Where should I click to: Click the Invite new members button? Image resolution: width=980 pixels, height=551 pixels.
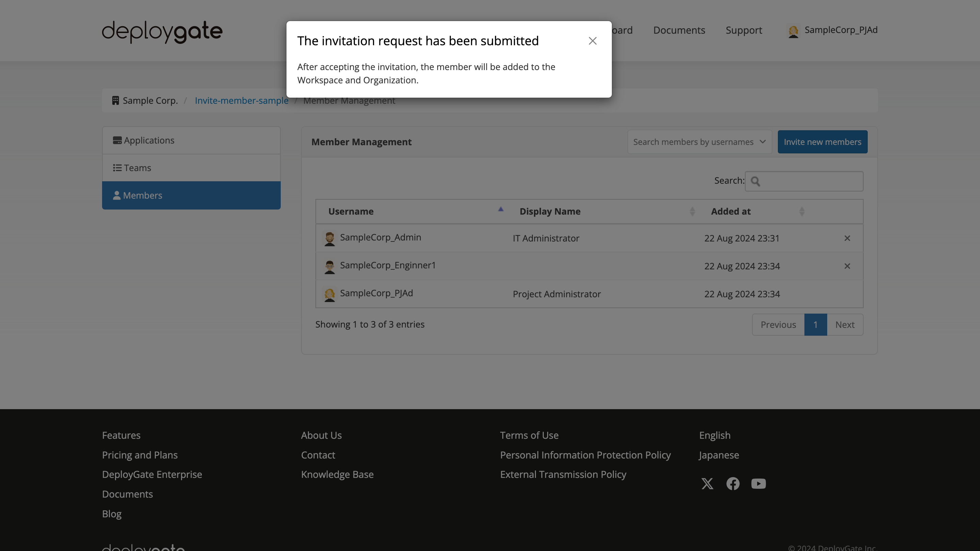[x=822, y=141]
